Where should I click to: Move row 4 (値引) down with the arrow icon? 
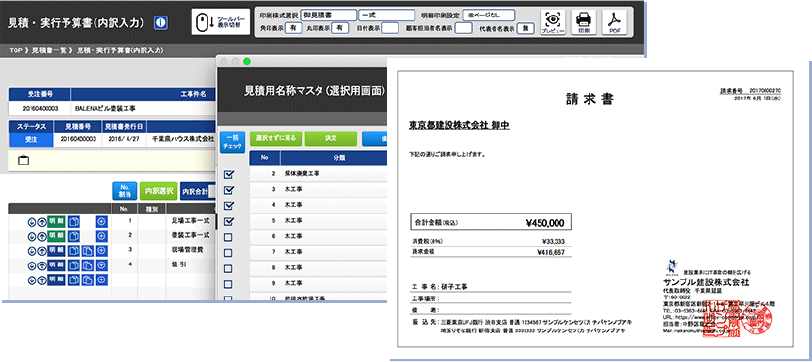32,265
